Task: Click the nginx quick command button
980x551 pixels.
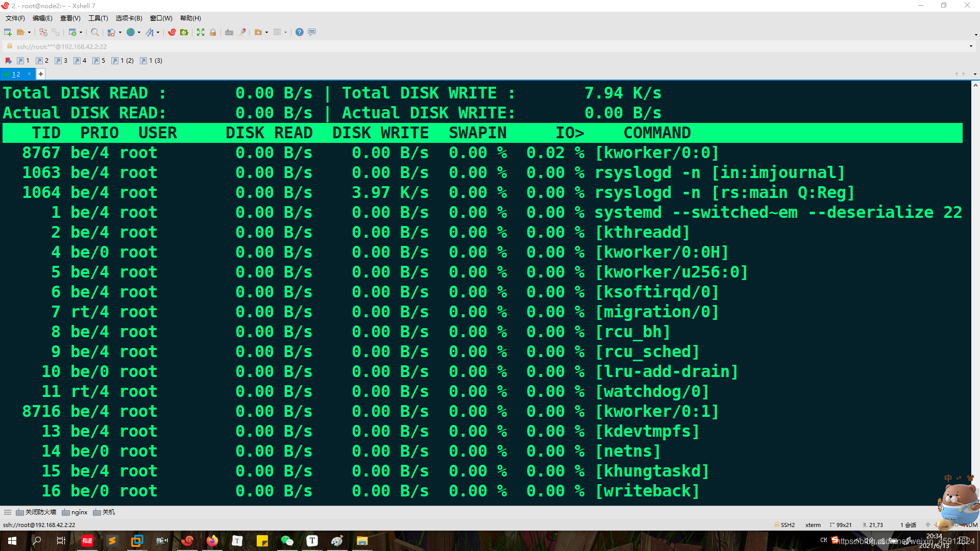Action: pos(75,512)
